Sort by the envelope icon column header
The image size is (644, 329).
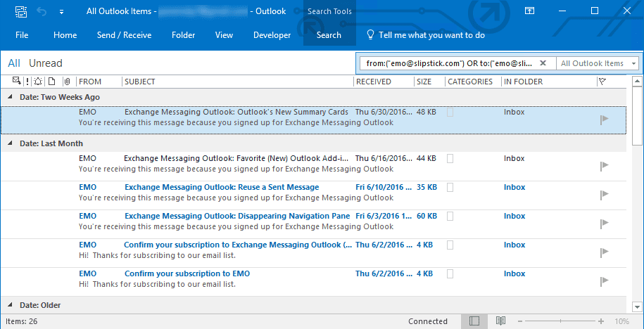(18, 82)
